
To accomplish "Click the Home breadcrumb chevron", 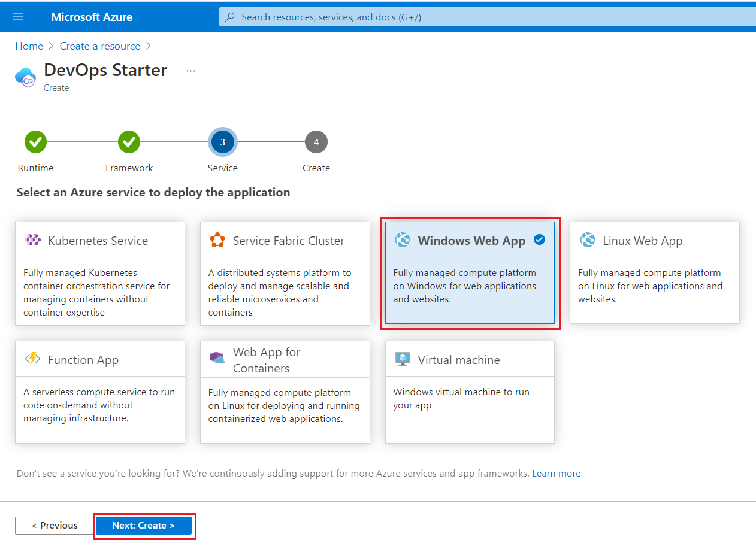I will click(50, 46).
